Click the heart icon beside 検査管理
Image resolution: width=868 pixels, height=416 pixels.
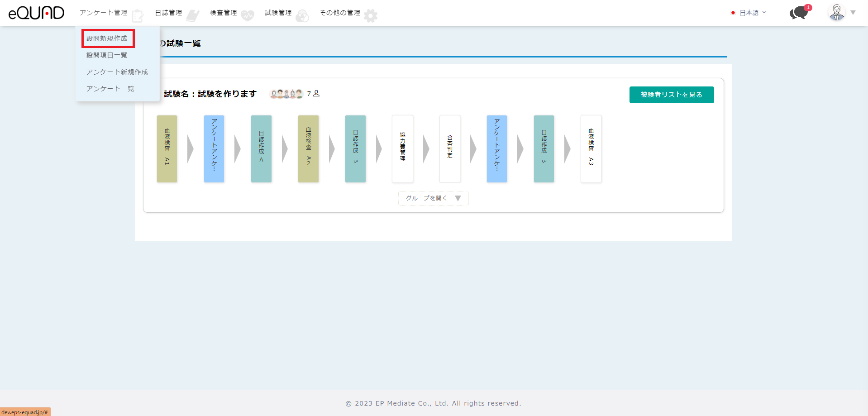pos(248,16)
